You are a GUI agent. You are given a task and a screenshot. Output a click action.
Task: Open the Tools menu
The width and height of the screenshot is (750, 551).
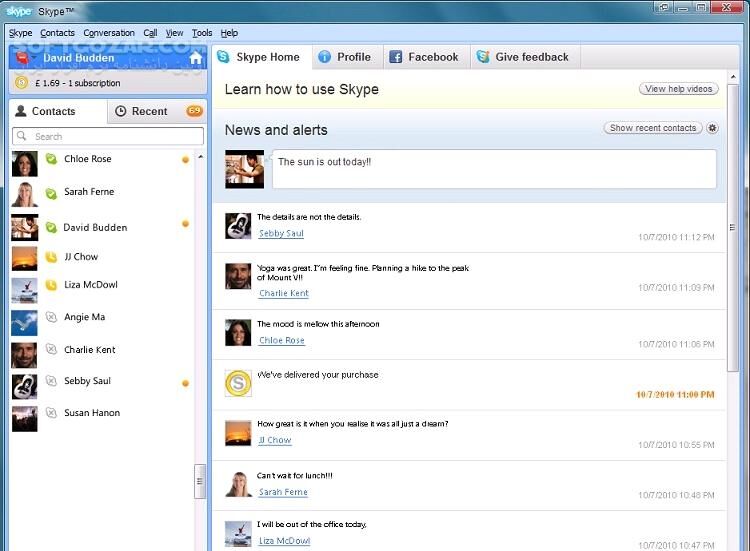pyautogui.click(x=202, y=33)
